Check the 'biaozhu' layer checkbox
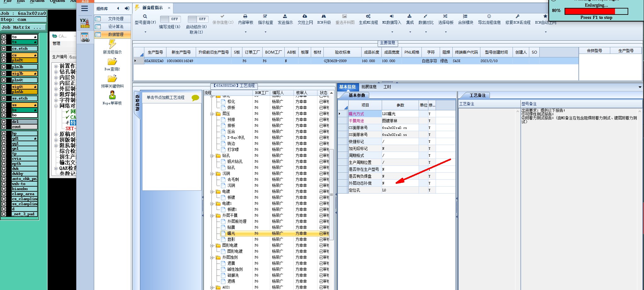The height and width of the screenshot is (290, 644). [x=4, y=189]
